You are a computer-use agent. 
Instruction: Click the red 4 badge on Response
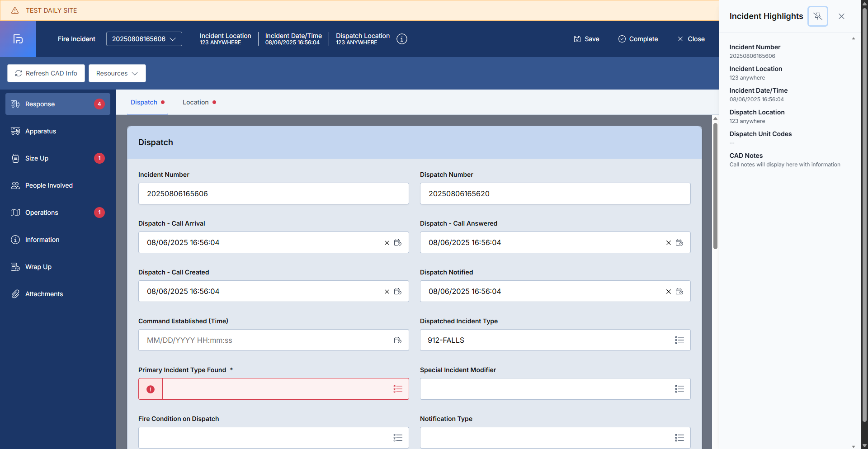click(99, 104)
